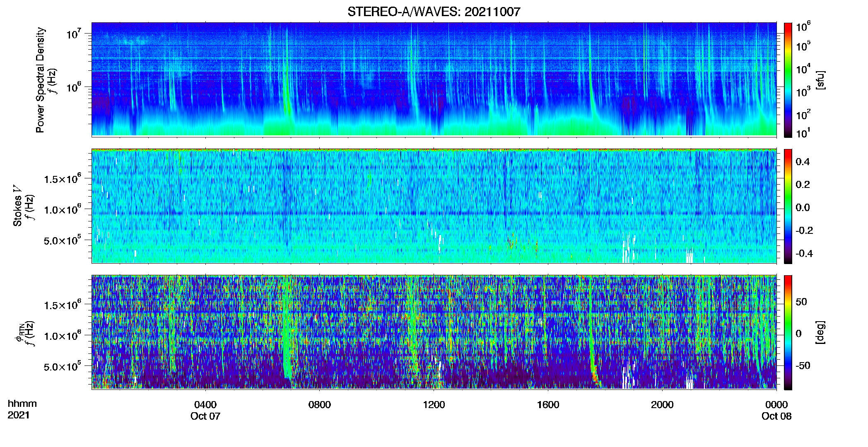
Task: Click the 2000 time axis tick label
Action: (x=662, y=405)
